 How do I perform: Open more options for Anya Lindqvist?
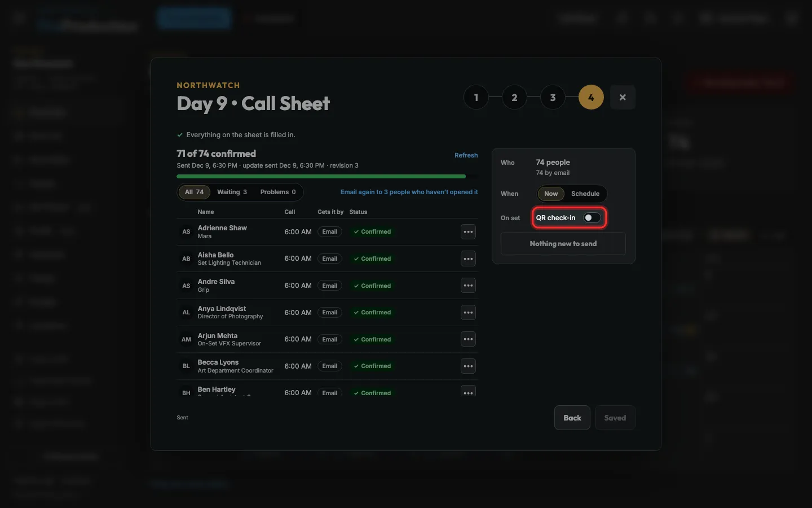[468, 313]
